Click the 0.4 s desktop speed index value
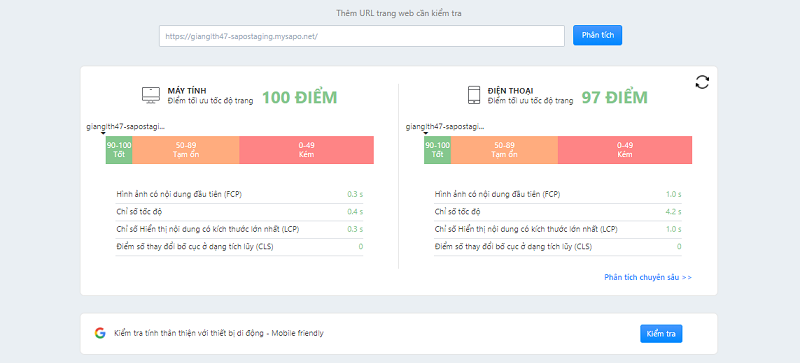Image resolution: width=800 pixels, height=363 pixels. 355,212
